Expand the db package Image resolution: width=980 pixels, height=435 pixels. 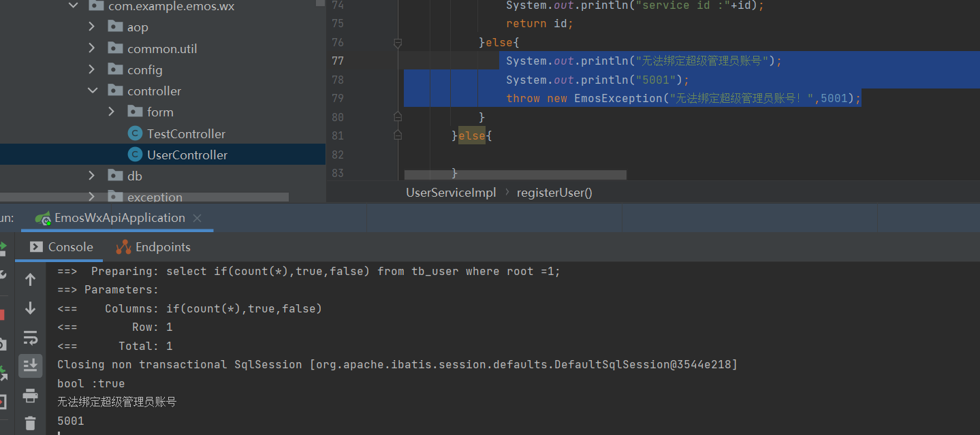point(92,176)
